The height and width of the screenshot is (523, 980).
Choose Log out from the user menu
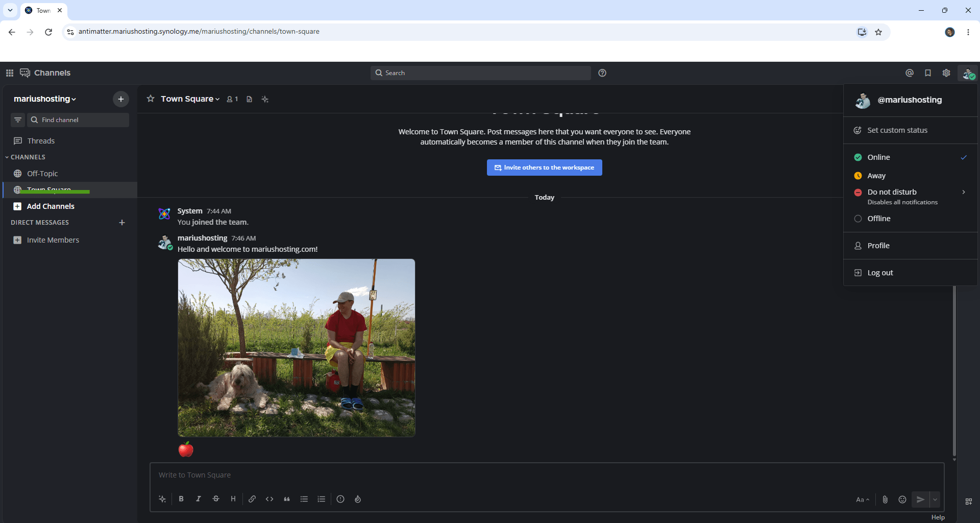pyautogui.click(x=911, y=273)
